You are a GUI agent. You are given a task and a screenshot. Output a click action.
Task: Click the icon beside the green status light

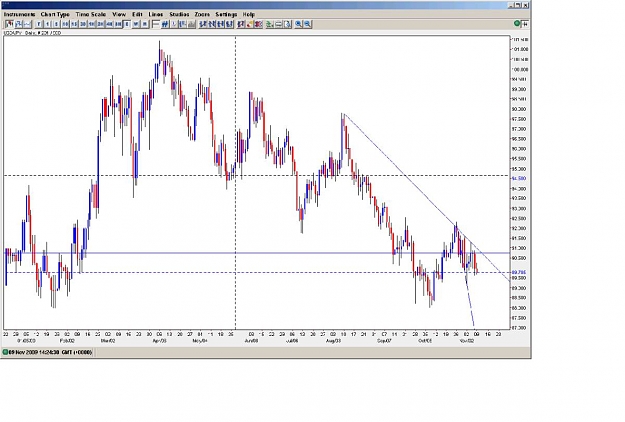(x=525, y=24)
